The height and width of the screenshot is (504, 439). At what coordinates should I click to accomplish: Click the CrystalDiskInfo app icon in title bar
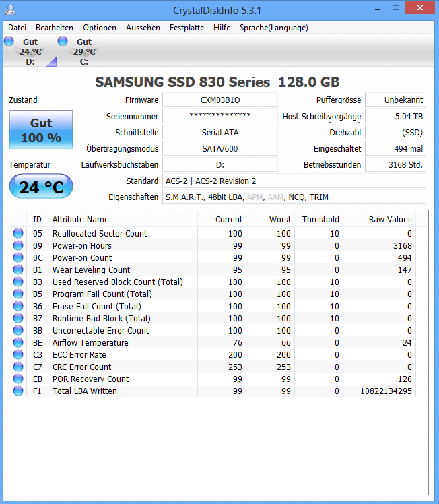(10, 10)
